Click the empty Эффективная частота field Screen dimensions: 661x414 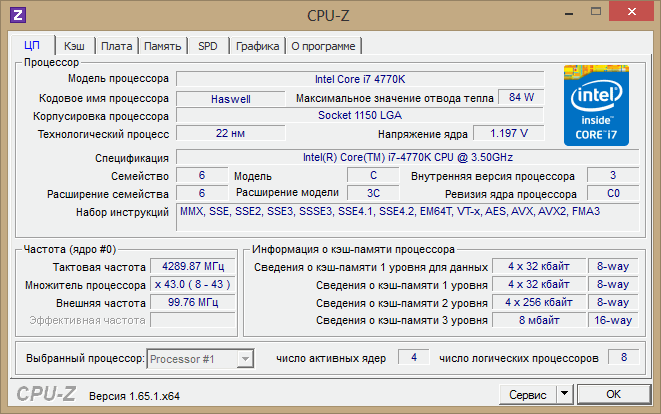(193, 320)
